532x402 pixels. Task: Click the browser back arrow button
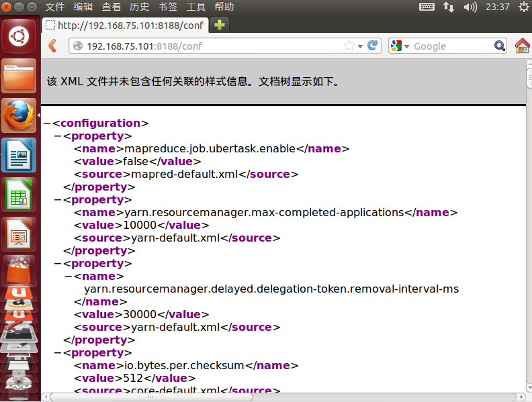click(52, 46)
